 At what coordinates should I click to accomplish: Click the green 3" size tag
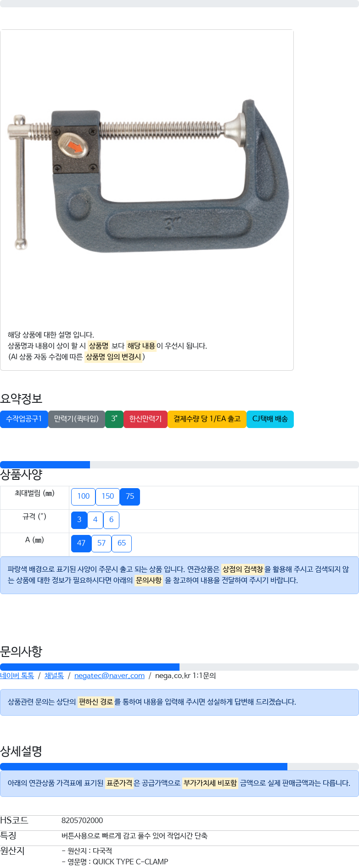click(x=114, y=419)
